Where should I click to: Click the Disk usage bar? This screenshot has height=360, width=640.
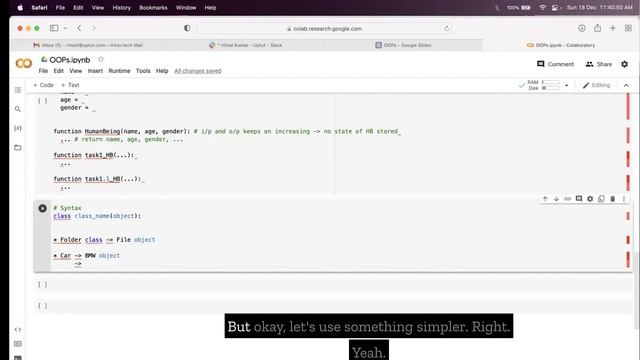(551, 88)
